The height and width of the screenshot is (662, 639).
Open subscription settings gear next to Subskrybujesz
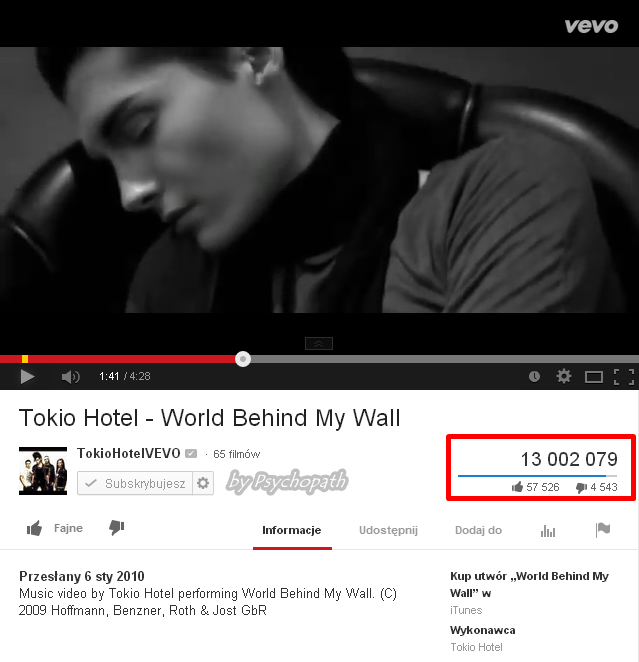point(203,483)
